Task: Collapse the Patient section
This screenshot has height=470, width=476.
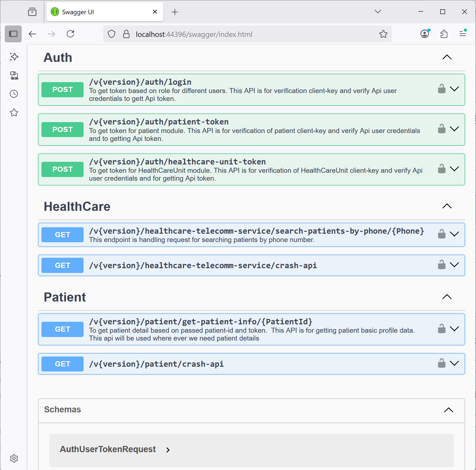Action: click(447, 297)
